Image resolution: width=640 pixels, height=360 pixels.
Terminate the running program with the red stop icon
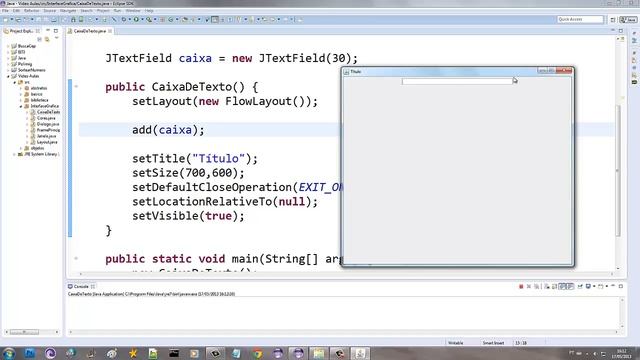pyautogui.click(x=521, y=287)
